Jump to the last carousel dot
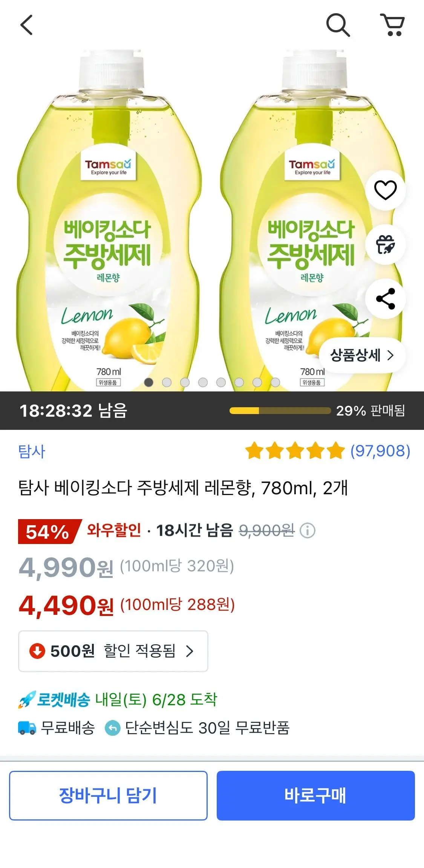424x868 pixels. (x=276, y=382)
